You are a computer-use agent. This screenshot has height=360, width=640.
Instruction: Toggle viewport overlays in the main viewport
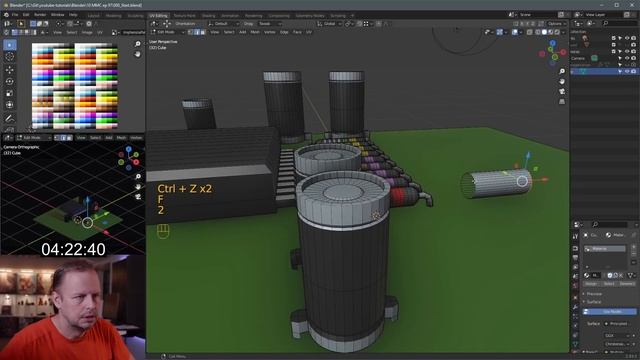pyautogui.click(x=515, y=32)
